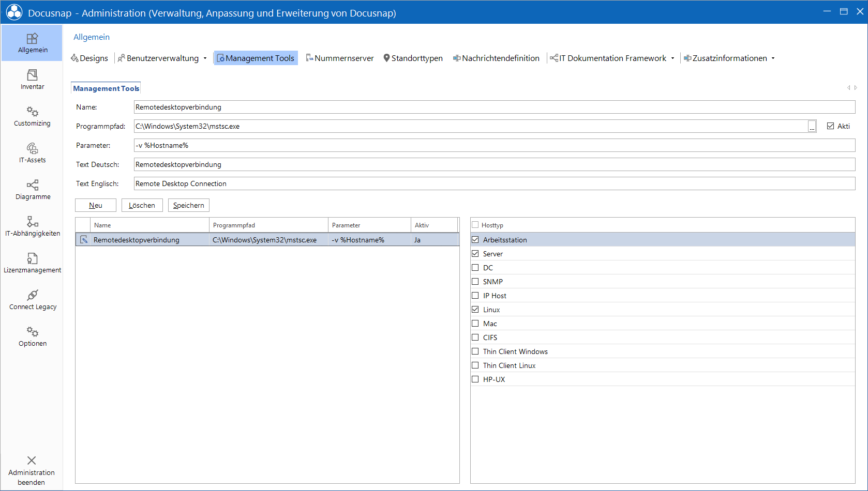Screen dimensions: 868x491
Task: Browse for program path with ... button
Action: tap(812, 126)
